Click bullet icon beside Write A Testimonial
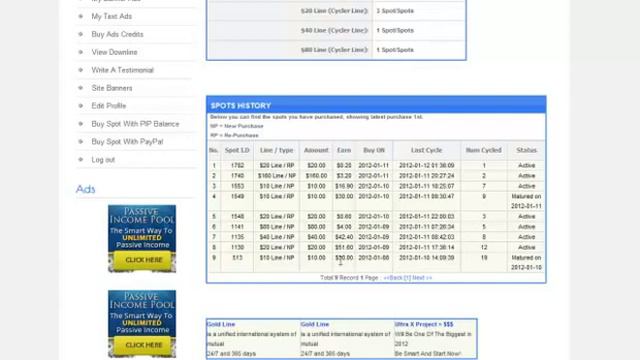 [80, 70]
